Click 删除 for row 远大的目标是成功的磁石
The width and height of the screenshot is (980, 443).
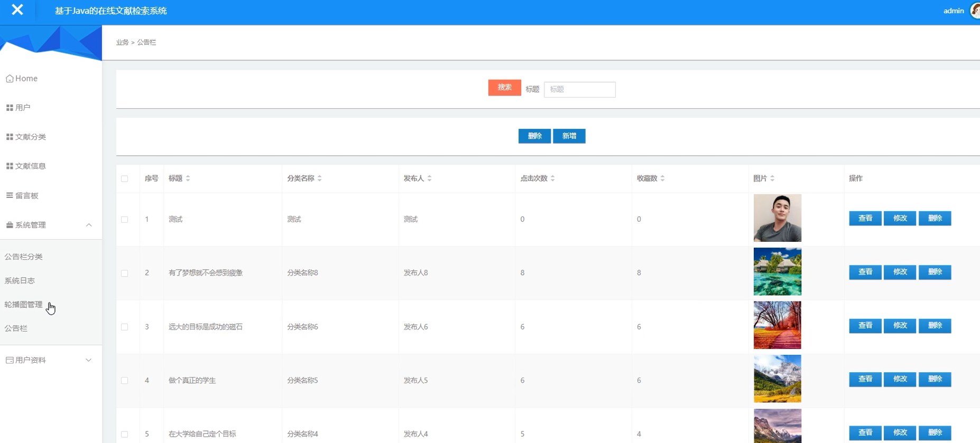pyautogui.click(x=935, y=326)
